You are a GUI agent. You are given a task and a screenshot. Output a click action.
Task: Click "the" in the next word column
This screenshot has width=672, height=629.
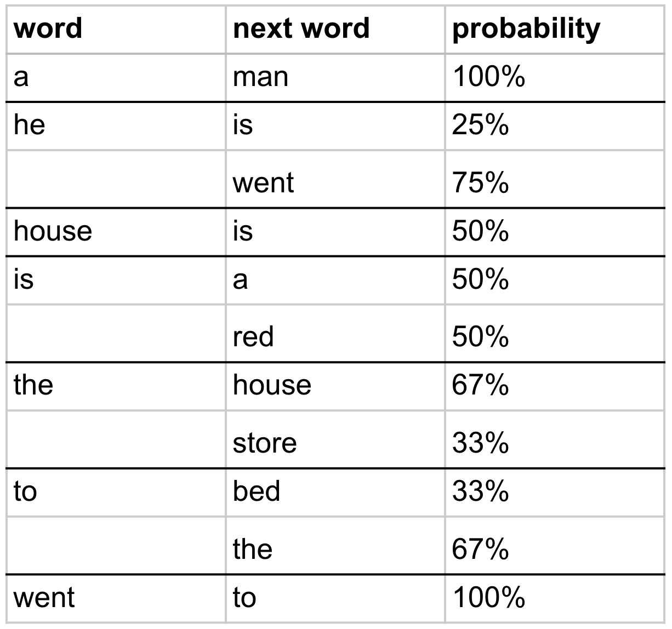[252, 548]
